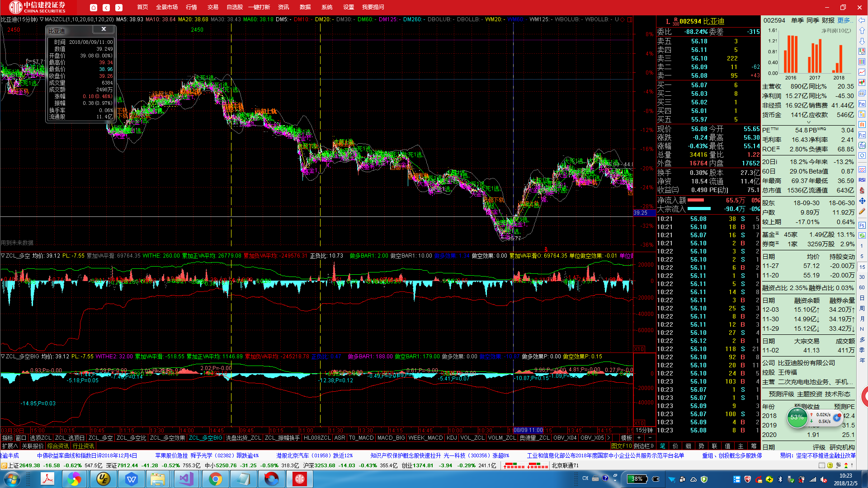Show more indicator tabs with right arrow
Screen dimensions: 868x488
point(609,438)
